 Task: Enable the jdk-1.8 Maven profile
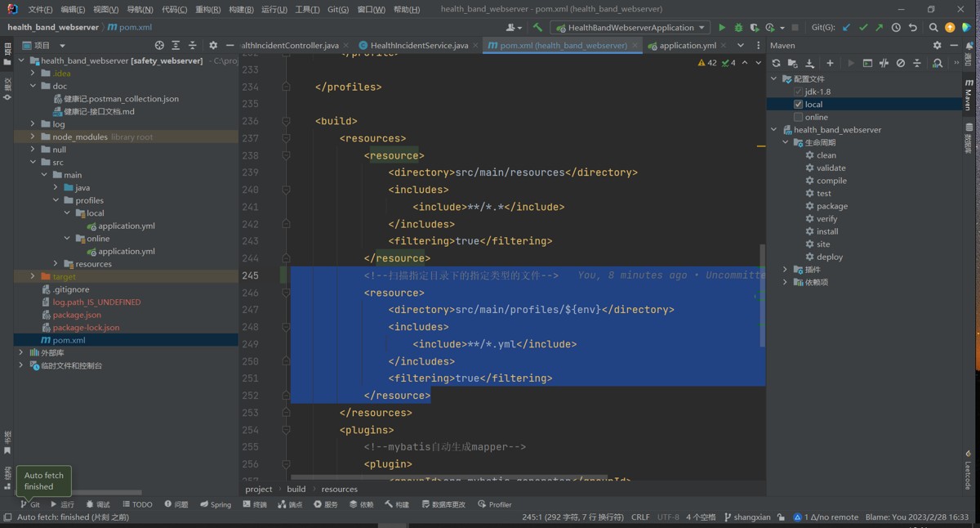click(798, 92)
